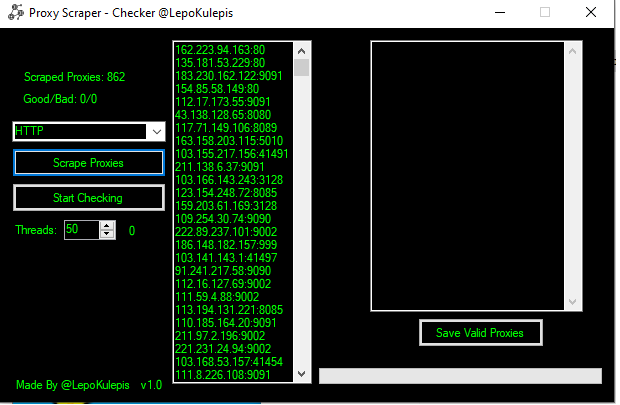
Task: Click the scraped proxy list scrollbar thumb
Action: (301, 67)
